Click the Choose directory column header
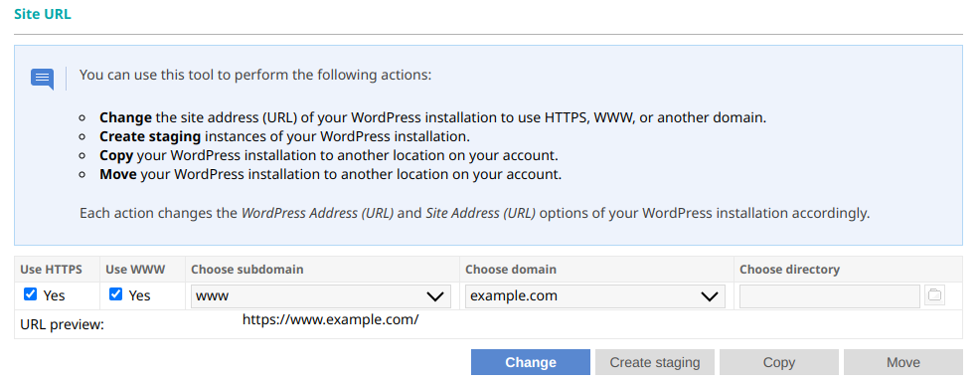 pos(789,270)
